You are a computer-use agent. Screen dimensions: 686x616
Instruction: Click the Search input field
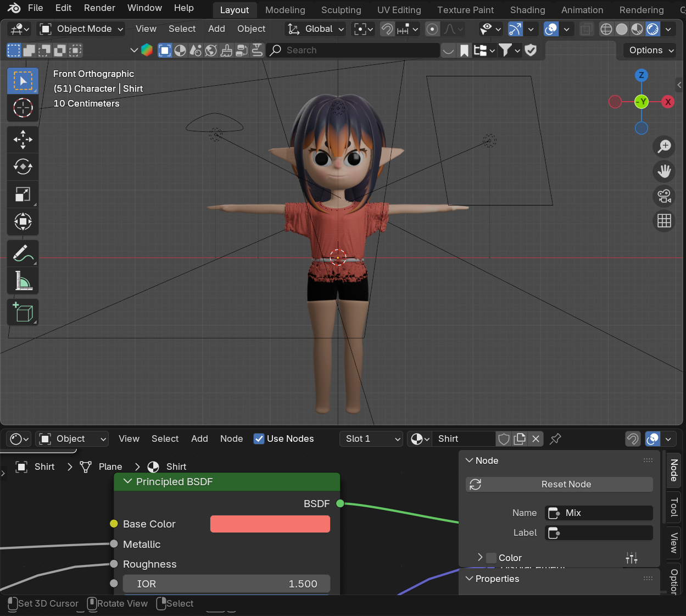(x=354, y=50)
